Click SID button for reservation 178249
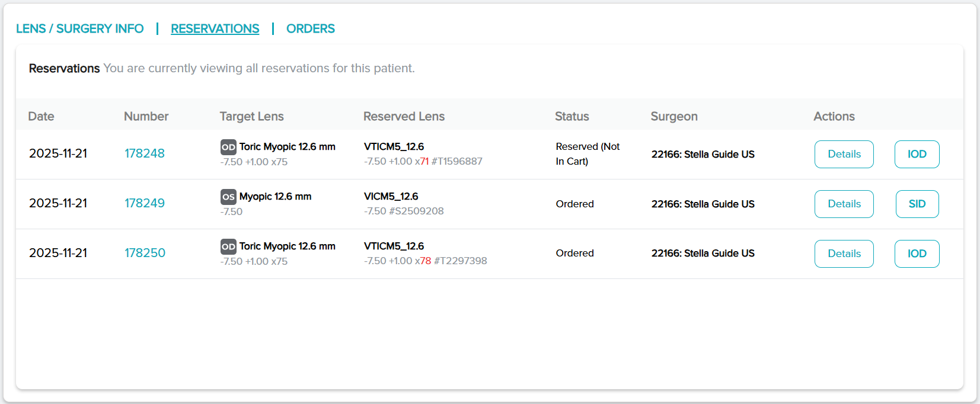Image resolution: width=980 pixels, height=404 pixels. pyautogui.click(x=917, y=204)
